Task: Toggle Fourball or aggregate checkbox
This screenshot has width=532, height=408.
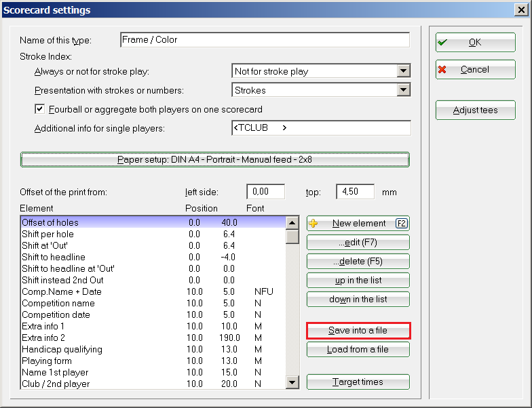Action: [x=39, y=109]
